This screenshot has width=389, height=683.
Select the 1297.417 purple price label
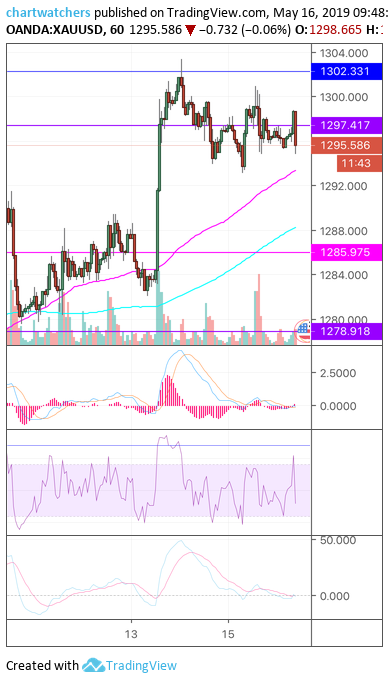point(346,125)
